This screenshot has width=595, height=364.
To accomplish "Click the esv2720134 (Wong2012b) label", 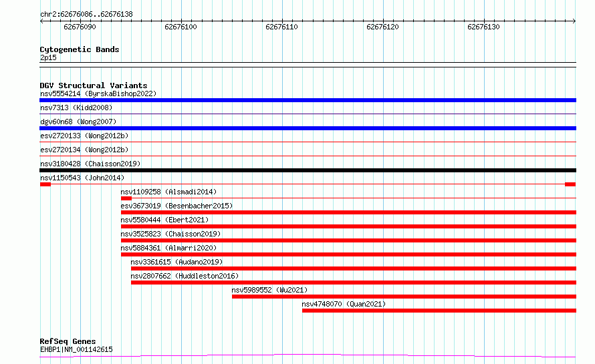I will pyautogui.click(x=84, y=150).
